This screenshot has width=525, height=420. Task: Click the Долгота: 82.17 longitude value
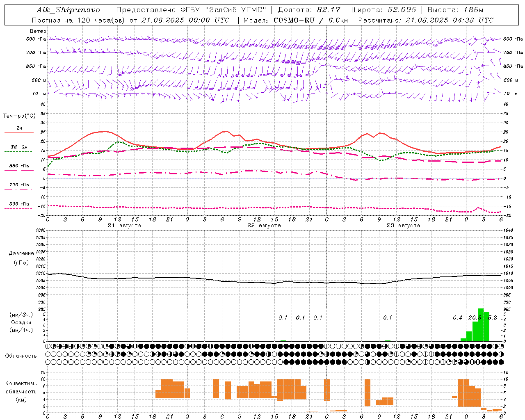click(309, 10)
